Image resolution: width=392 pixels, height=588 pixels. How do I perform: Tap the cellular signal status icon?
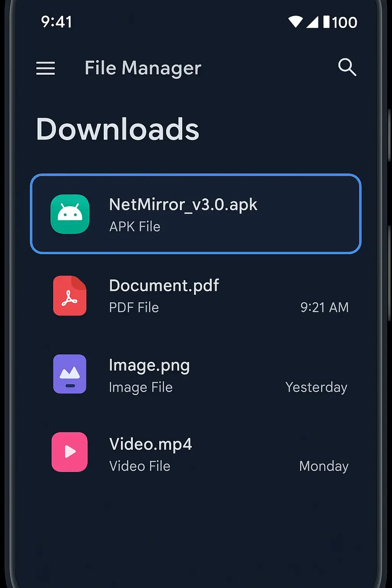[312, 22]
